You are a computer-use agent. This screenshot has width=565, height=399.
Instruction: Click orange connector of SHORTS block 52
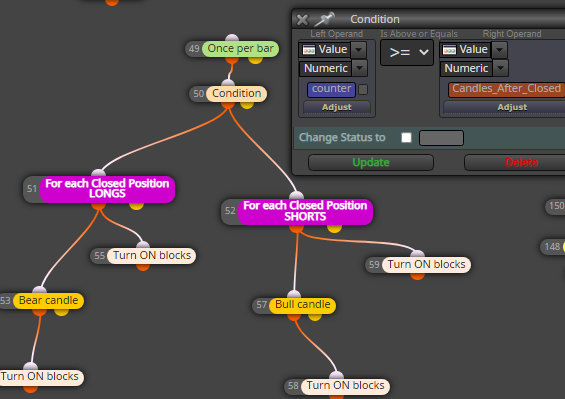click(x=296, y=229)
